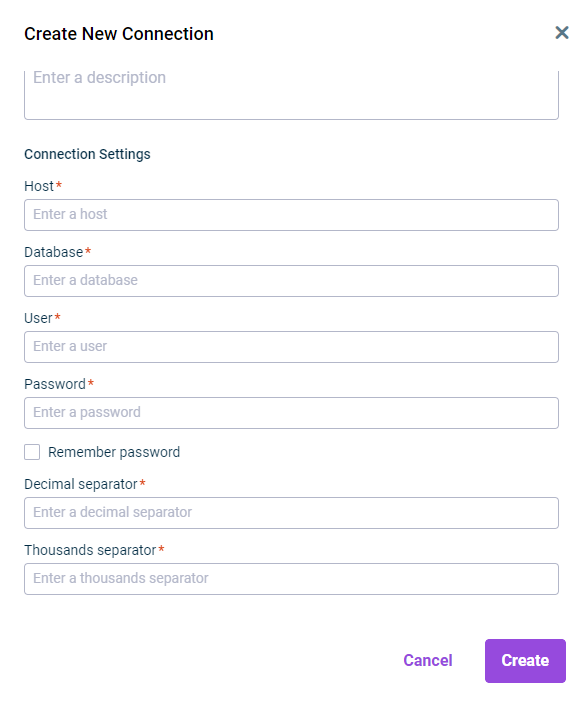Focus the description text area
This screenshot has width=585, height=711.
(291, 94)
